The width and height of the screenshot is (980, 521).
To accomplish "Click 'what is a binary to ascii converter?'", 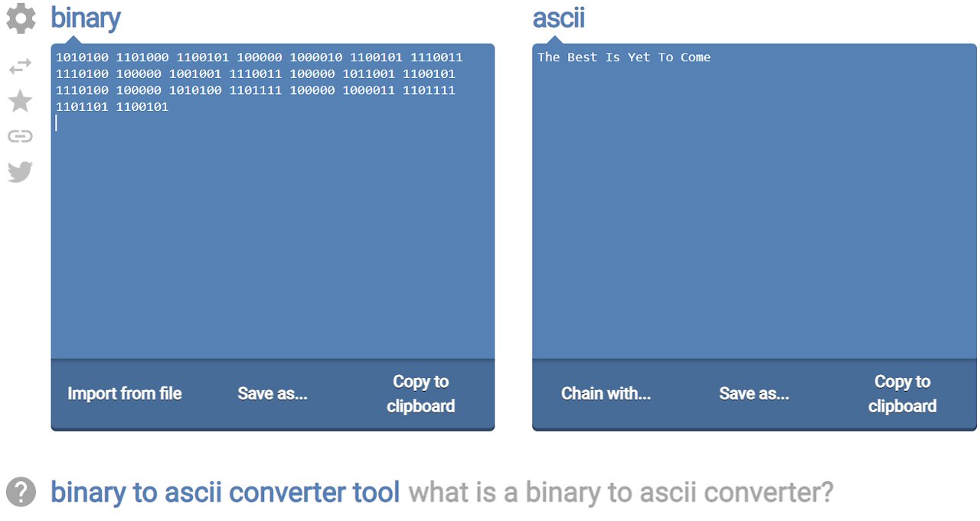I will click(x=621, y=492).
